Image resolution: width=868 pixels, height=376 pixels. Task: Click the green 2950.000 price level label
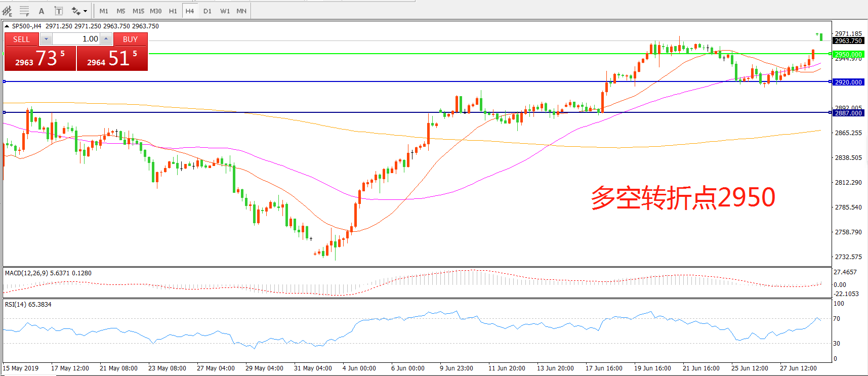pyautogui.click(x=848, y=54)
